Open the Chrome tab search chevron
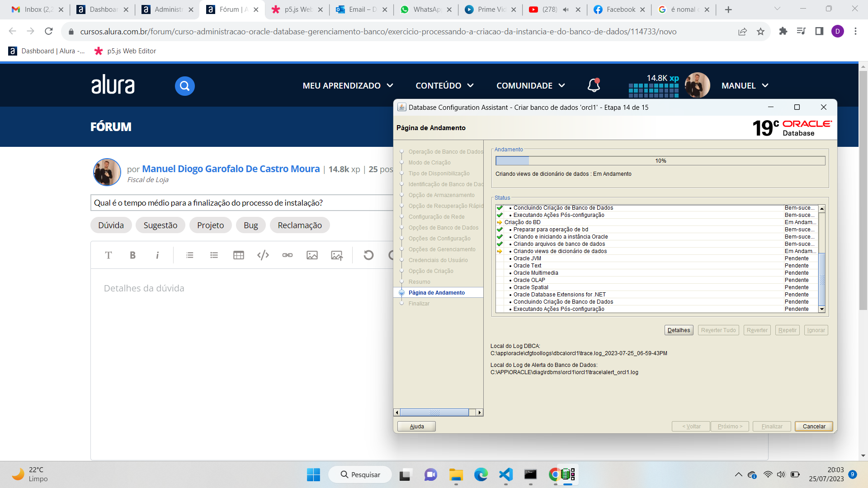Viewport: 868px width, 488px height. coord(777,9)
